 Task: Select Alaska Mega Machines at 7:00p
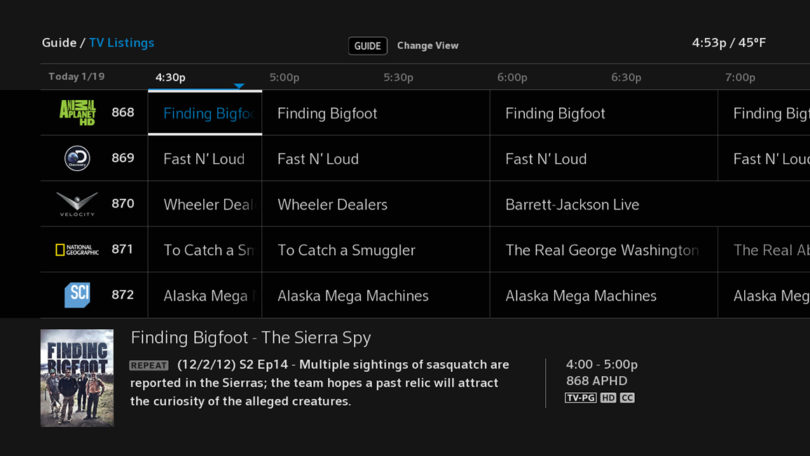tap(764, 295)
